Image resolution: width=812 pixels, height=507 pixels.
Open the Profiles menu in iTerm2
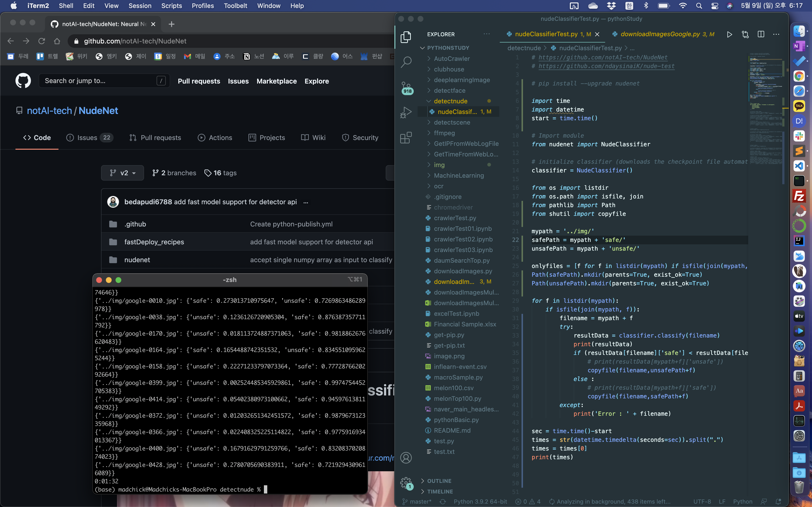pos(202,6)
